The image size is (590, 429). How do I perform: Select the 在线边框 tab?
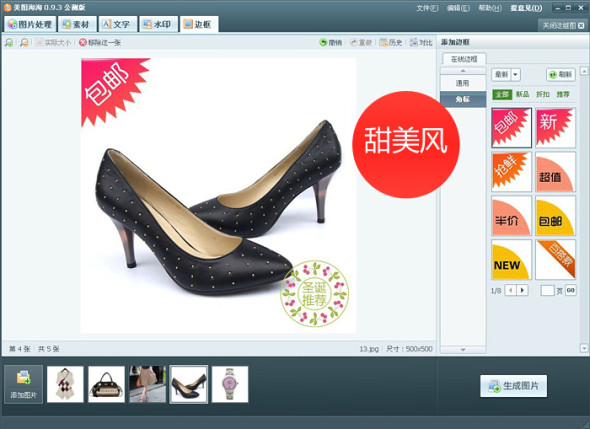pyautogui.click(x=464, y=59)
